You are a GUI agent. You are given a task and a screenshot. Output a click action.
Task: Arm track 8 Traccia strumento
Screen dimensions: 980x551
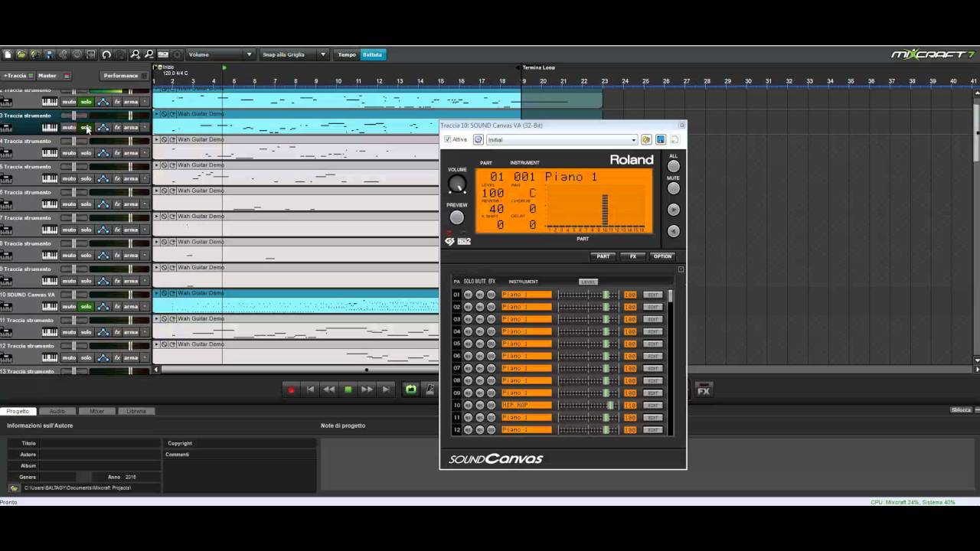point(131,255)
